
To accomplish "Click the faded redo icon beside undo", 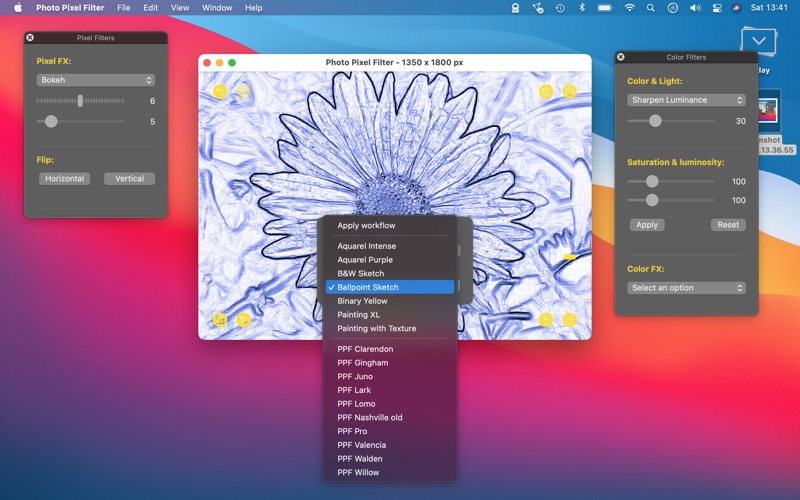I will tap(244, 91).
